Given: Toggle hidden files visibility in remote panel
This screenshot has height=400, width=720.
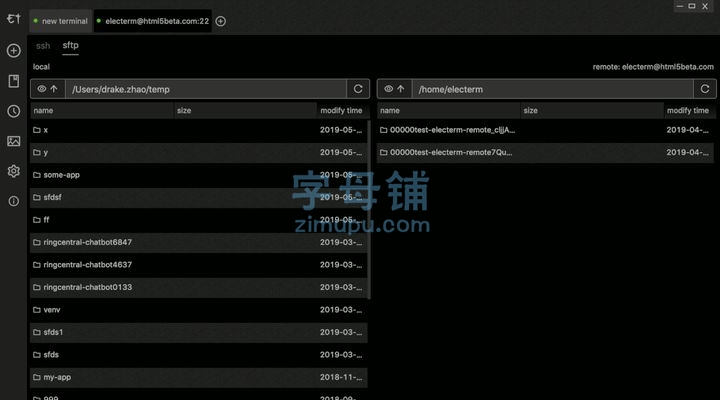Looking at the screenshot, I should tap(387, 89).
